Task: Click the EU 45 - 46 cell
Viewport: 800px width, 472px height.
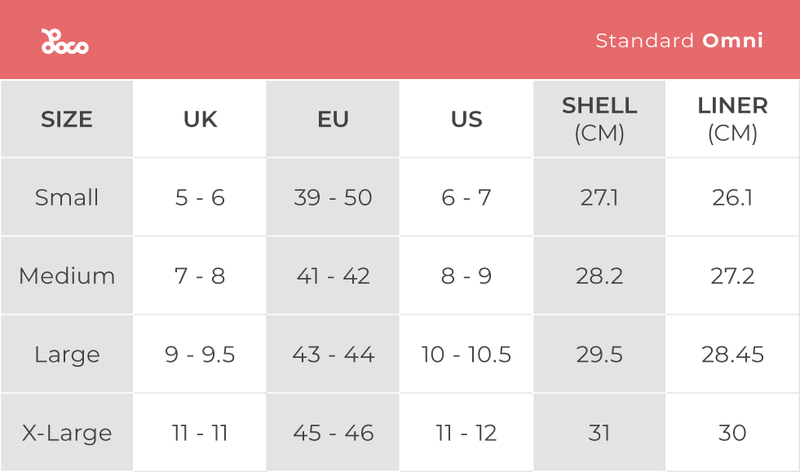Action: [333, 433]
